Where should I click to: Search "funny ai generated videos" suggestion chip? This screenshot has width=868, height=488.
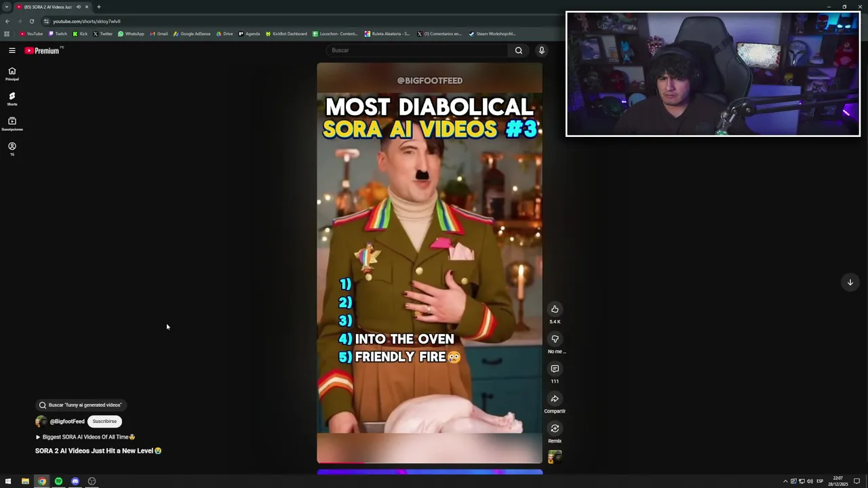click(x=81, y=405)
